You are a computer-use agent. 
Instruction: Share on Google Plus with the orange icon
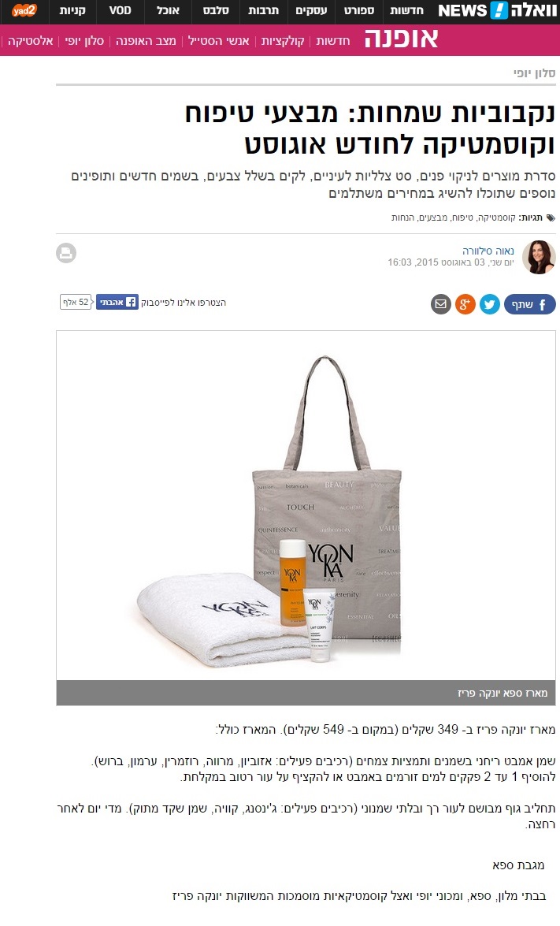point(465,304)
